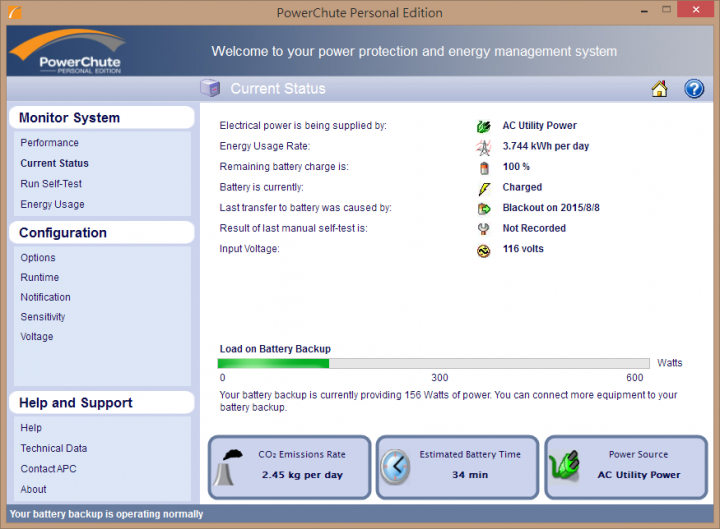The width and height of the screenshot is (720, 529).
Task: Click the "3.744 kWh per day" value
Action: (x=546, y=146)
